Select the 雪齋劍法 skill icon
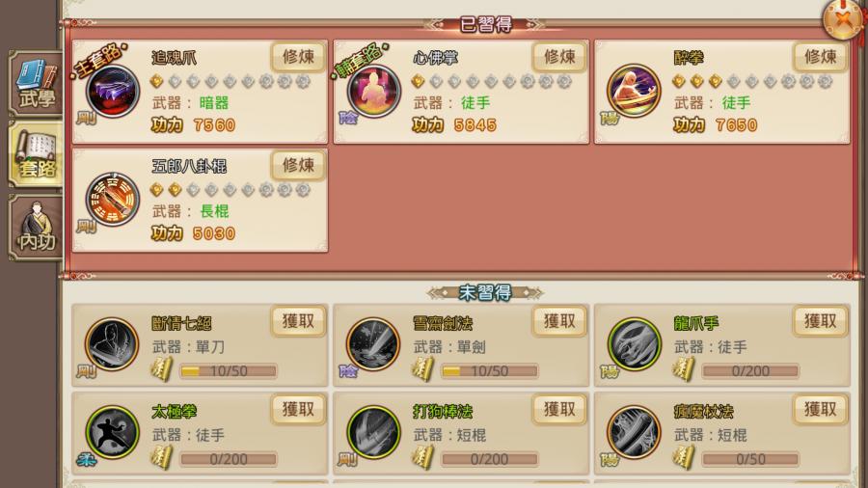868x488 pixels. 373,344
